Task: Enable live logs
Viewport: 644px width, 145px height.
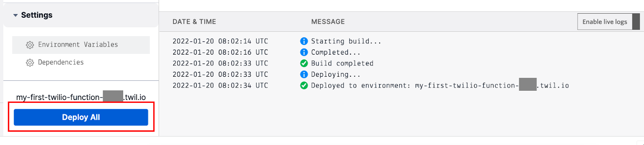Action: click(x=605, y=22)
